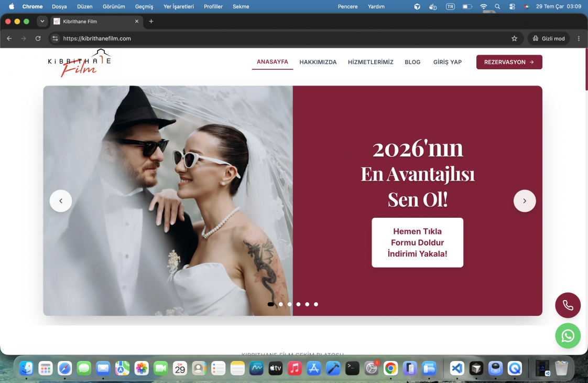
Task: Click the 'Hemen Tıkla Formu Doldur' button
Action: (417, 242)
